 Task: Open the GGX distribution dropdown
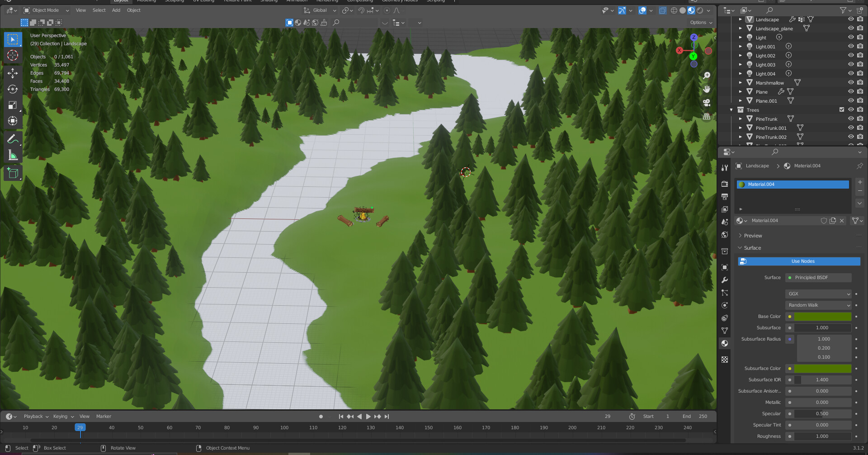[x=818, y=294]
